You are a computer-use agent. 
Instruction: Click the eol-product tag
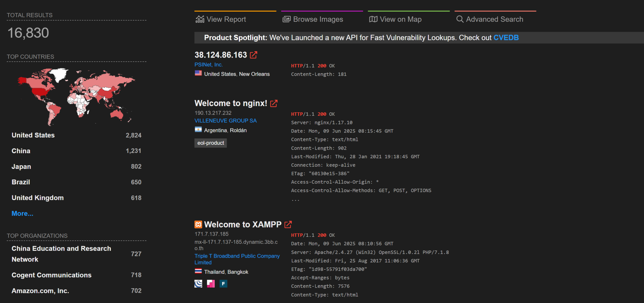coord(210,143)
